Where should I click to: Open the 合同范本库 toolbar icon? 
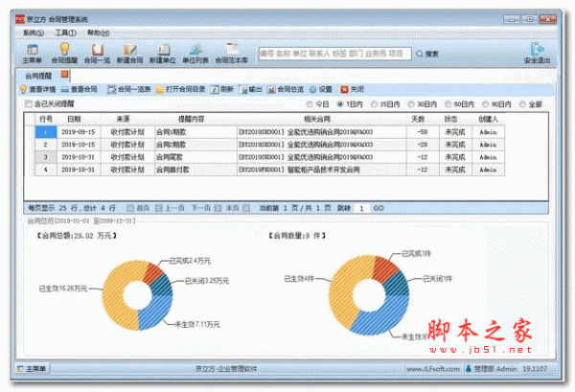(231, 54)
